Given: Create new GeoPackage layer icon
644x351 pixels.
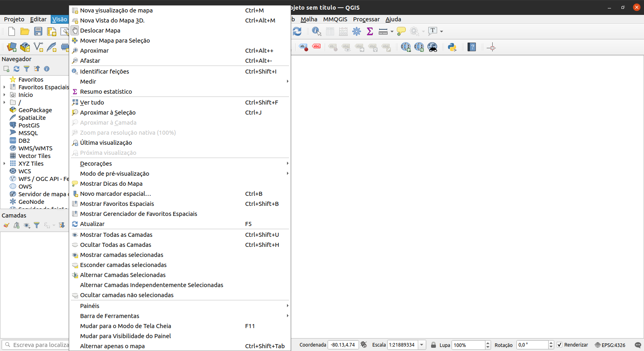Looking at the screenshot, I should coord(25,47).
